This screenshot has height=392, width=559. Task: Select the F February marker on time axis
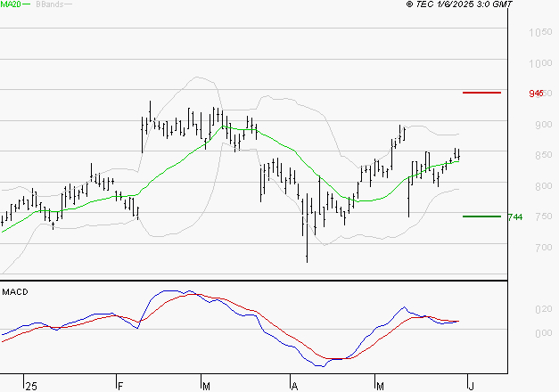click(x=120, y=385)
